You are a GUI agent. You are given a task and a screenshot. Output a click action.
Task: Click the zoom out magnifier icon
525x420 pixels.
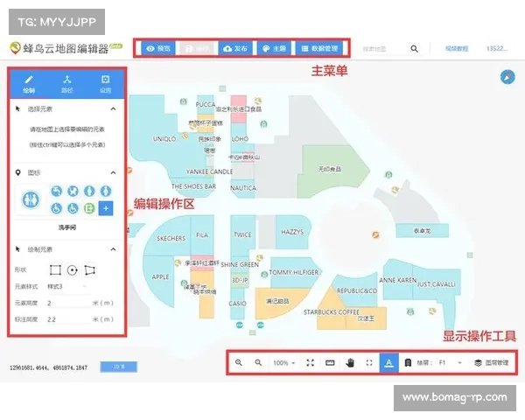click(x=258, y=362)
